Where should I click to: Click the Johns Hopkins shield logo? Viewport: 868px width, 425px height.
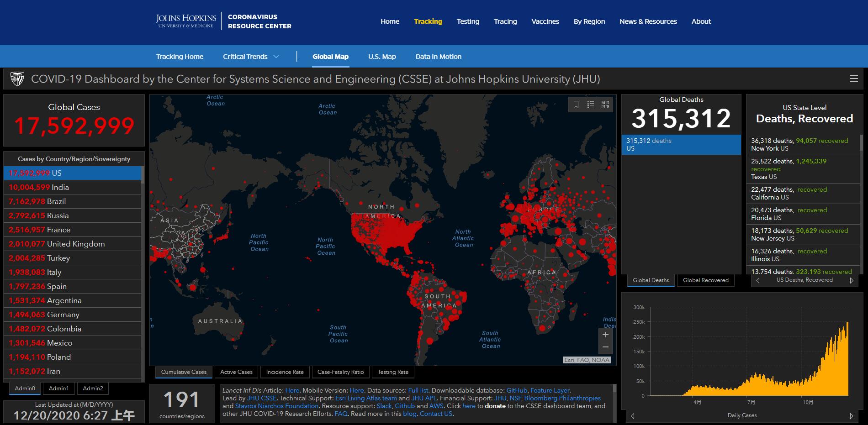[x=17, y=79]
